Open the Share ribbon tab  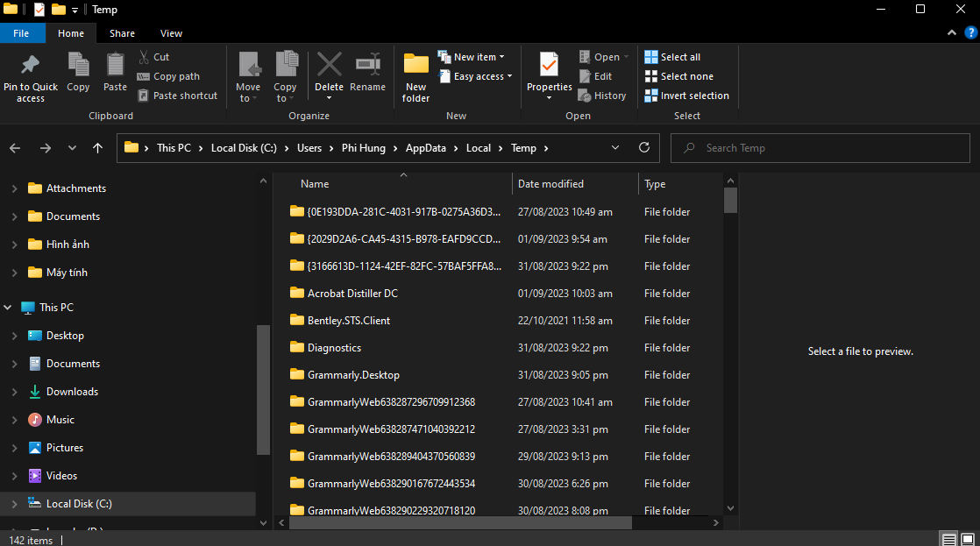(x=122, y=32)
